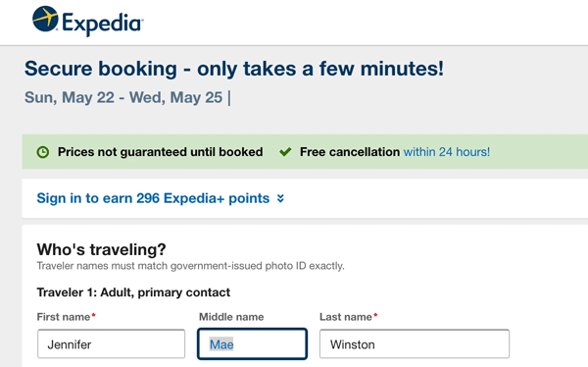Image resolution: width=588 pixels, height=367 pixels.
Task: Expand the sign-in double chevron arrow
Action: [x=280, y=198]
